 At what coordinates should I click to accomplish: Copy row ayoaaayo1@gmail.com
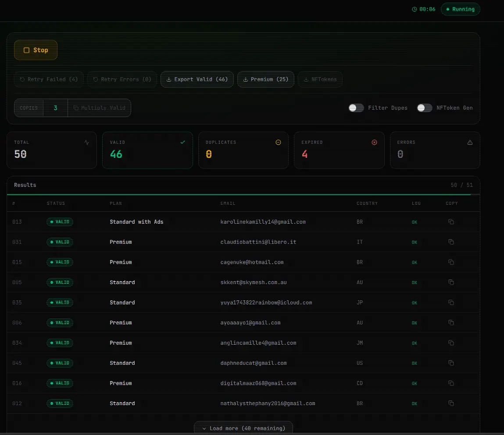pyautogui.click(x=451, y=323)
